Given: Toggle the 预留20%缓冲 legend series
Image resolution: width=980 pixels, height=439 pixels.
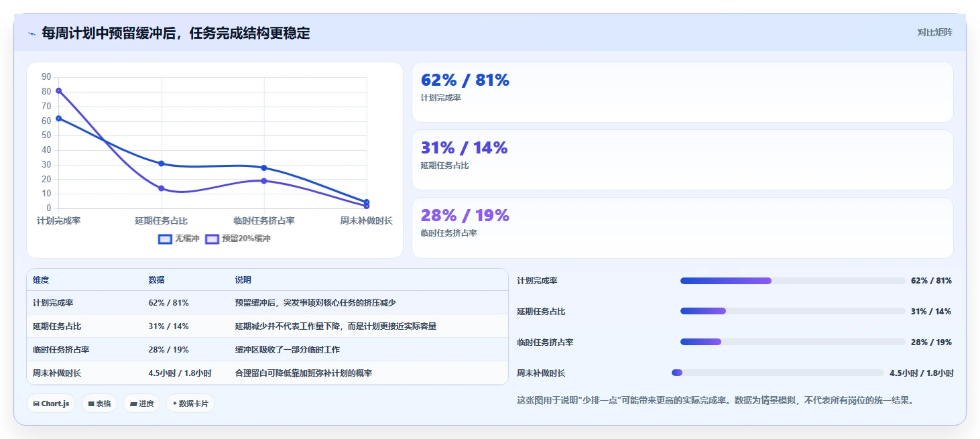Looking at the screenshot, I should (238, 239).
